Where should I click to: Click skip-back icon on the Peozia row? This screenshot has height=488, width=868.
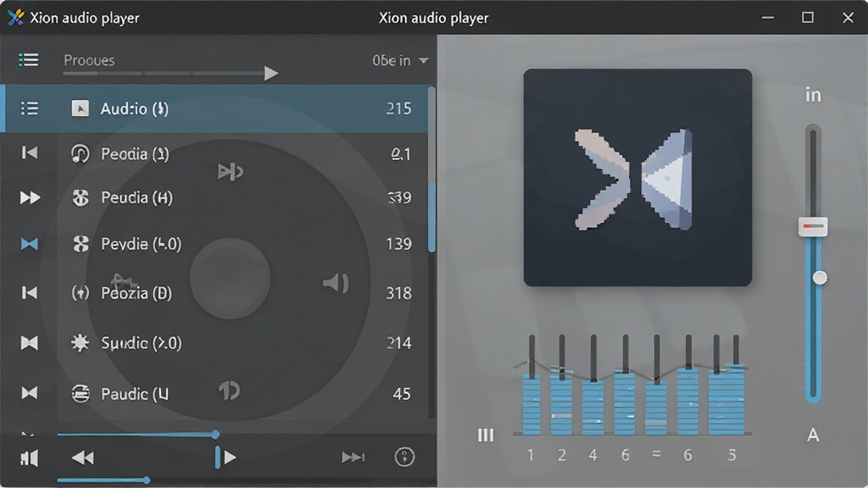point(30,292)
